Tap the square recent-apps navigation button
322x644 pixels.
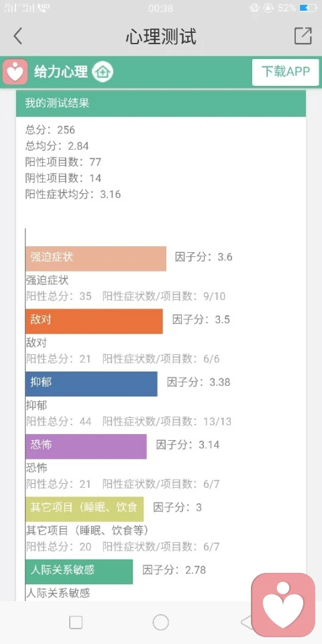point(76,623)
